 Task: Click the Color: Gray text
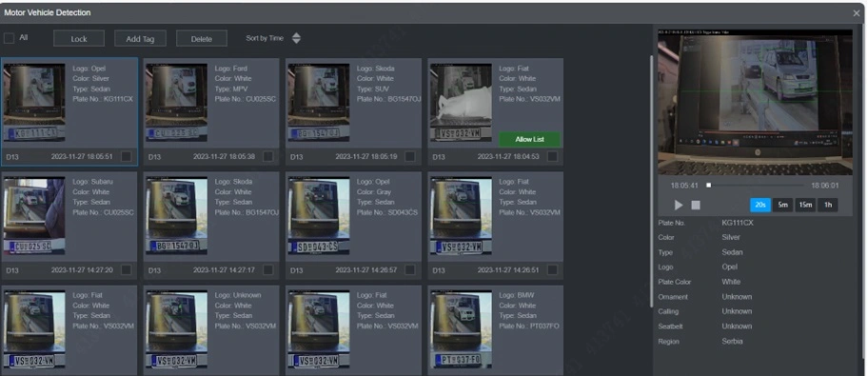(375, 192)
